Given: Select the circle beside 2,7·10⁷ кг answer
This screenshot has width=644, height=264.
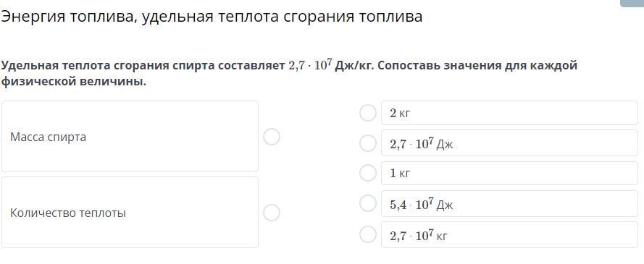Looking at the screenshot, I should [x=367, y=235].
